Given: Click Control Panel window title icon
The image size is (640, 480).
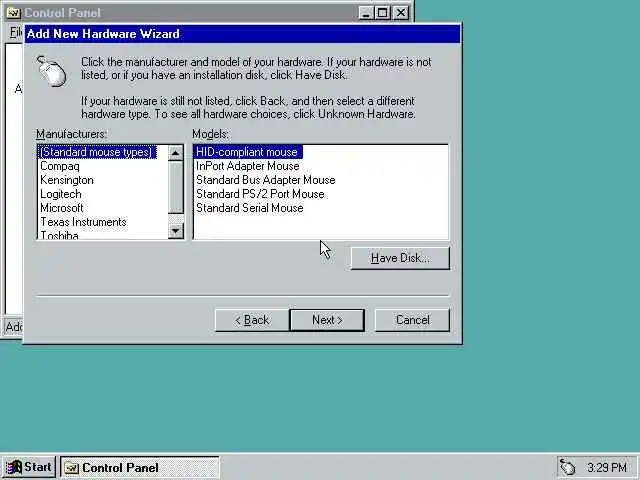Looking at the screenshot, I should tap(13, 13).
